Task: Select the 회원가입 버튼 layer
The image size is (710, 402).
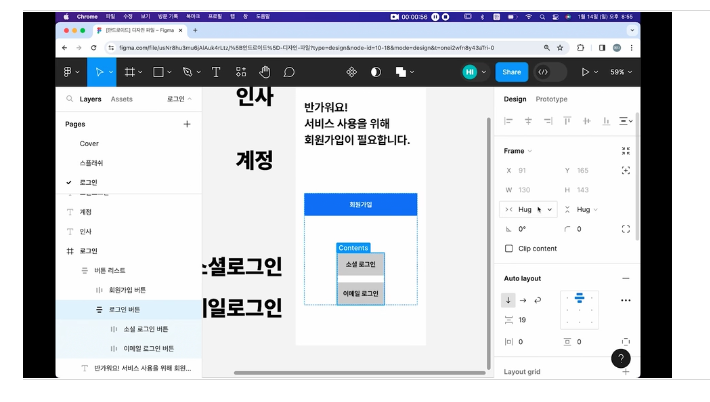Action: click(x=129, y=290)
